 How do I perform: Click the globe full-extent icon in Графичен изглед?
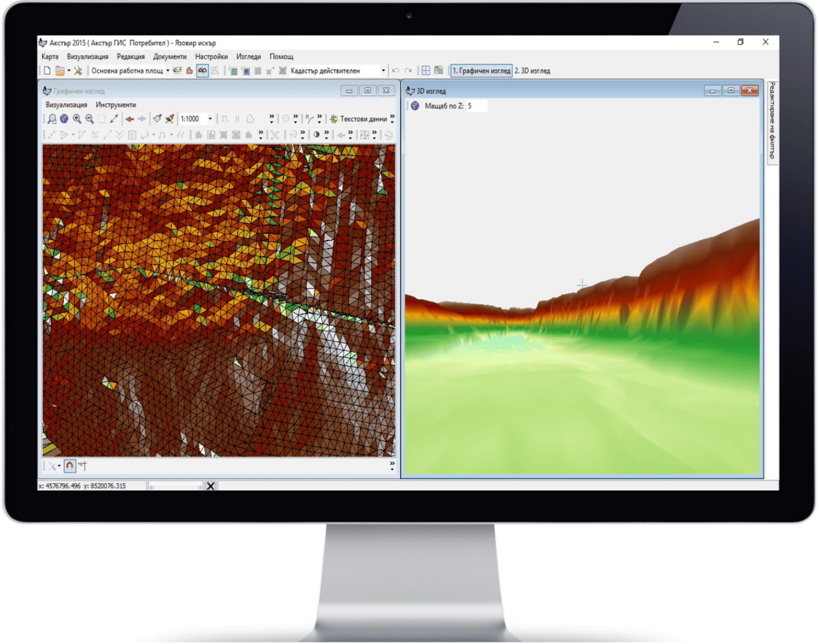coord(64,119)
